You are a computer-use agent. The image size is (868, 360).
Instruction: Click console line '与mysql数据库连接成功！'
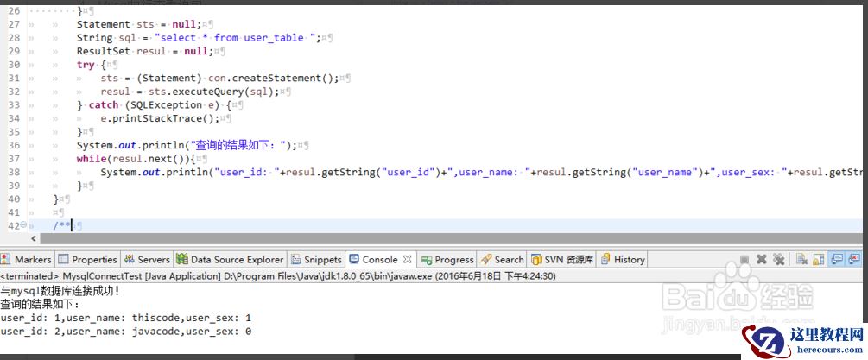(60, 290)
